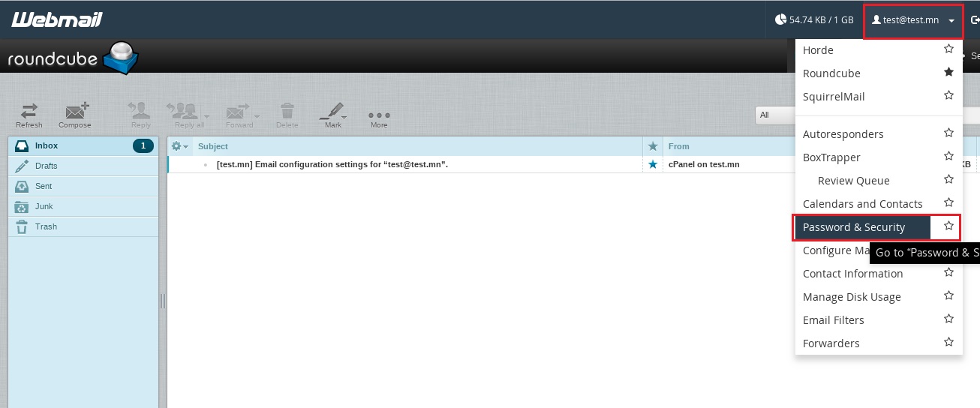The height and width of the screenshot is (408, 980).
Task: Toggle favorite star for Review Queue
Action: 948,179
